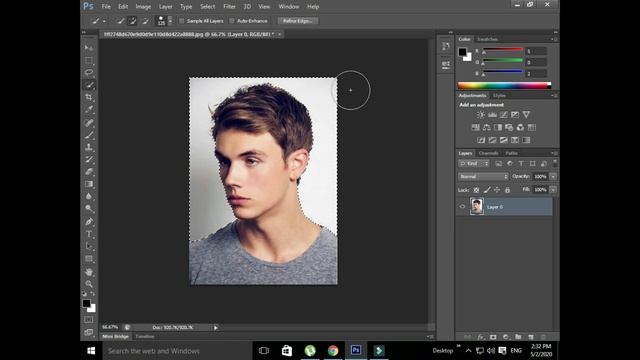The width and height of the screenshot is (640, 360).
Task: Enable Sample All Layers checkbox
Action: tap(182, 21)
